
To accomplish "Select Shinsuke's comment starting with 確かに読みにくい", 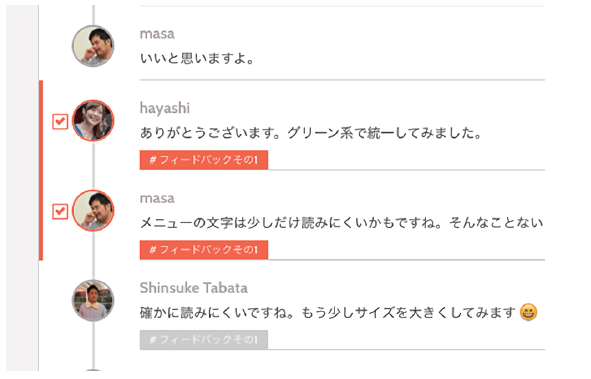I will coord(328,312).
